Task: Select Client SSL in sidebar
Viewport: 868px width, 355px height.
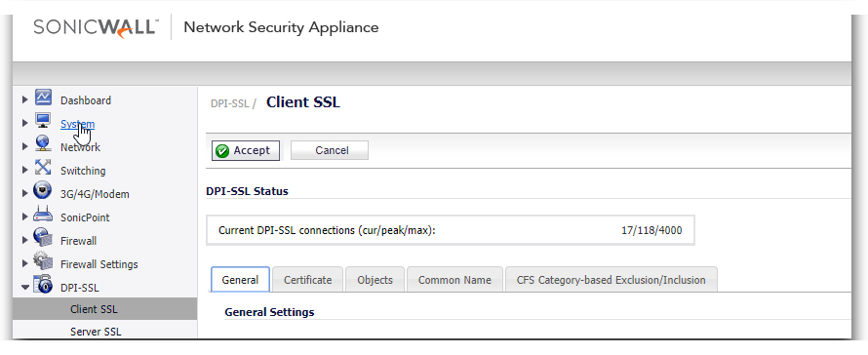Action: pyautogui.click(x=104, y=309)
